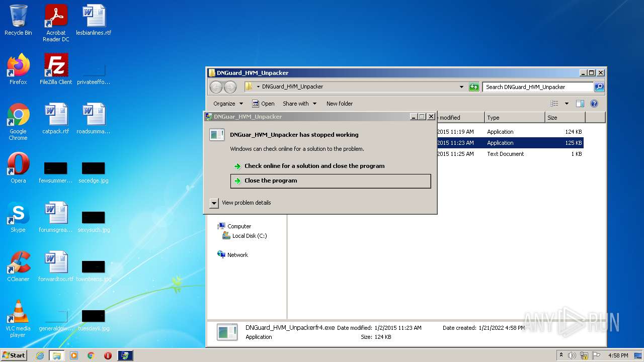
Task: Open Windows Media Player taskbar icon
Action: [74, 355]
